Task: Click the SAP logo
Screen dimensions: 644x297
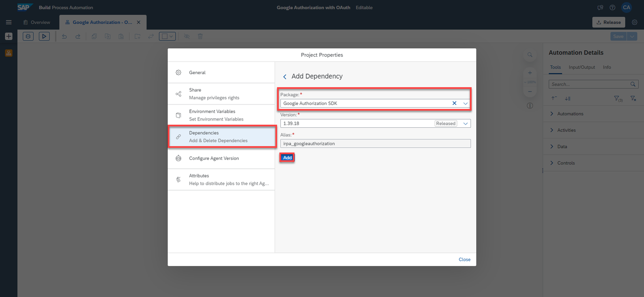Action: click(25, 7)
